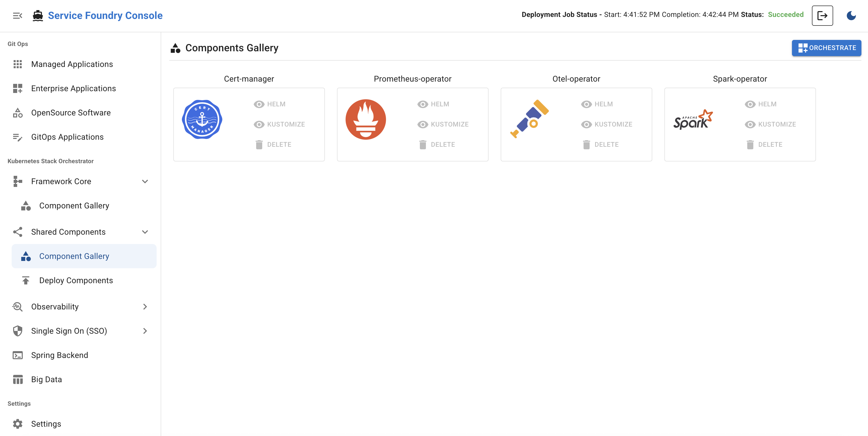Viewport: 868px width, 436px height.
Task: Click the Spring Backend terminal icon
Action: click(17, 355)
